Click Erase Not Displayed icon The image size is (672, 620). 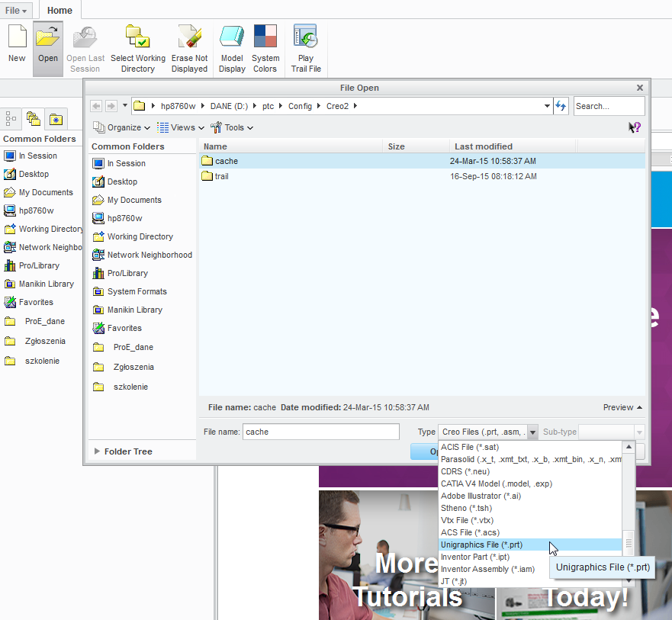pos(189,36)
